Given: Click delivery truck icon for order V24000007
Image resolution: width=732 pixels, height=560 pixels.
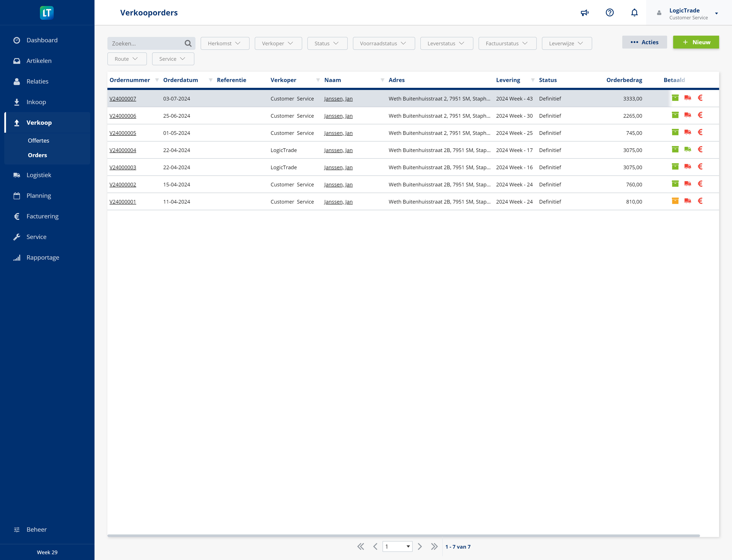Looking at the screenshot, I should (x=688, y=98).
